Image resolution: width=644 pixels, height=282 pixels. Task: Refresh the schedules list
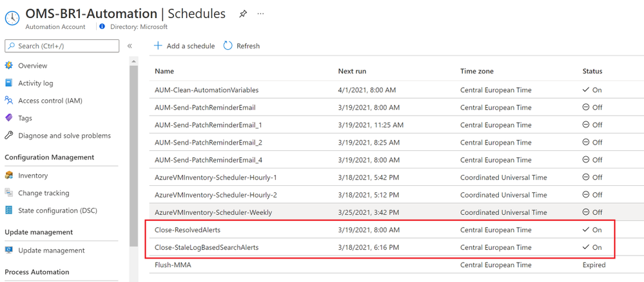[242, 46]
